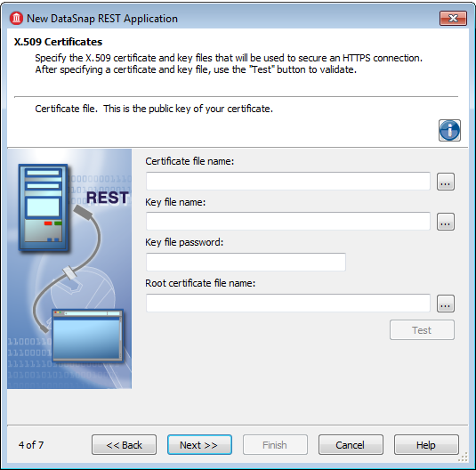Click inside the Key file name field

click(288, 221)
